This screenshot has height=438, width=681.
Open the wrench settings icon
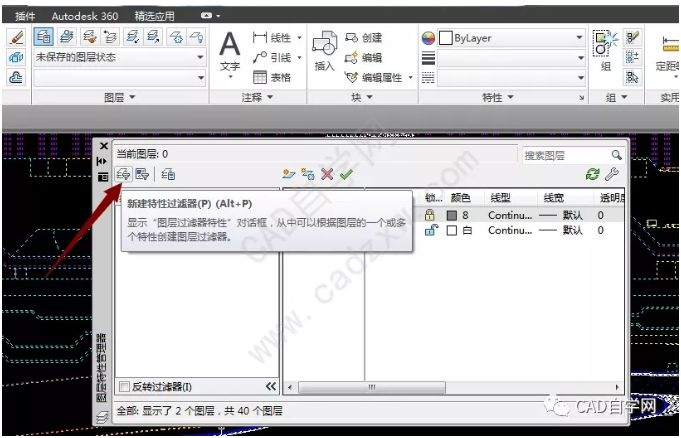[x=612, y=175]
